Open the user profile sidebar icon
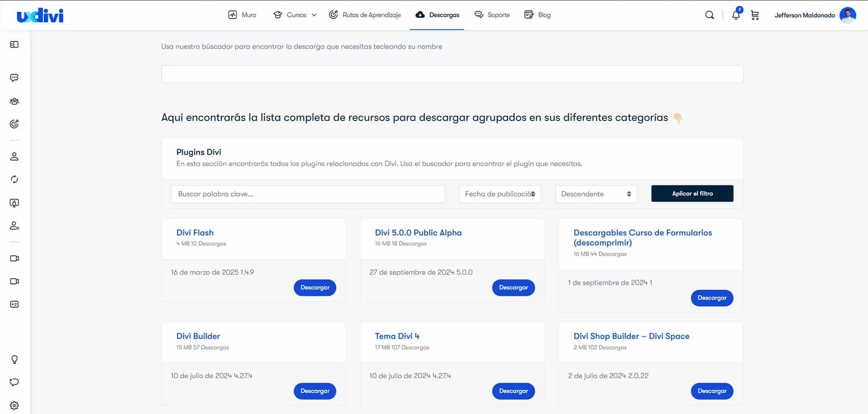This screenshot has height=414, width=868. pos(15,157)
